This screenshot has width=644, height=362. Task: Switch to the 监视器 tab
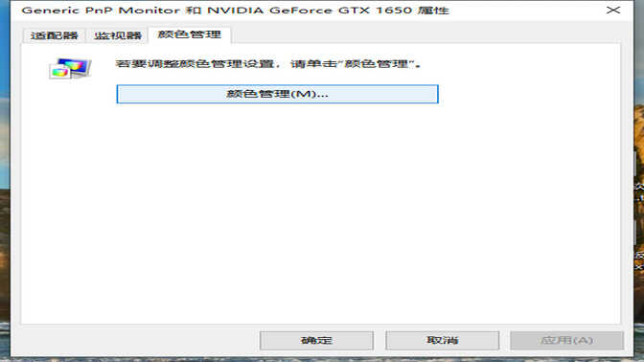click(118, 35)
